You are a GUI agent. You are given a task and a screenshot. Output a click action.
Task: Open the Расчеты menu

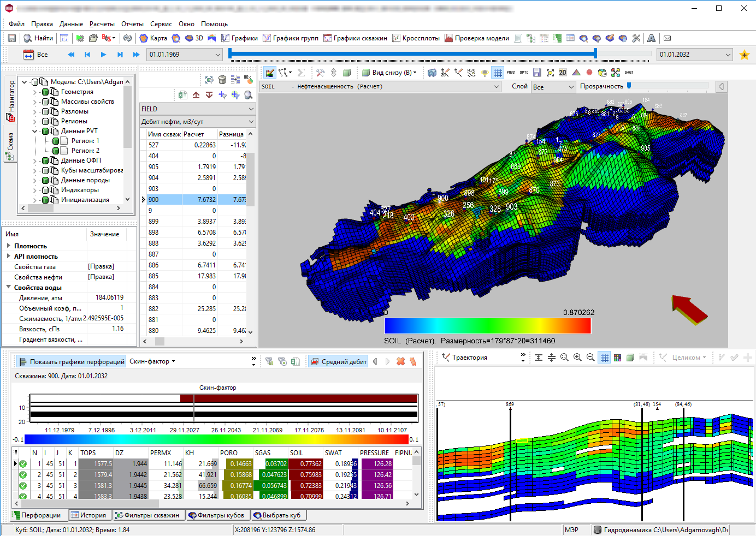pyautogui.click(x=102, y=24)
